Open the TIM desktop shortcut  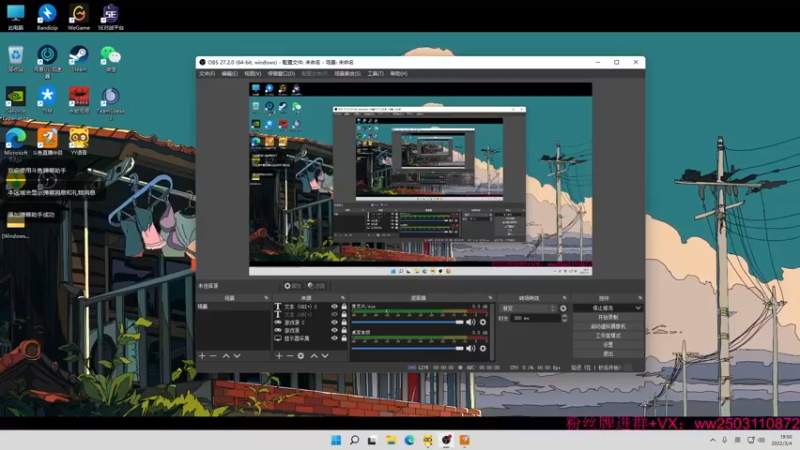(47, 100)
